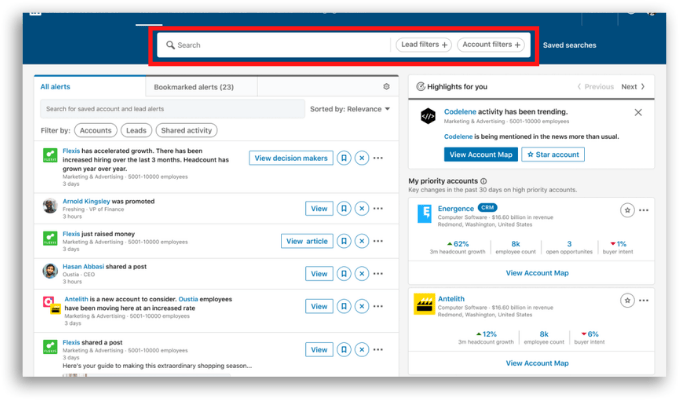The width and height of the screenshot is (700, 400).
Task: Go to Previous highlight
Action: (x=596, y=87)
